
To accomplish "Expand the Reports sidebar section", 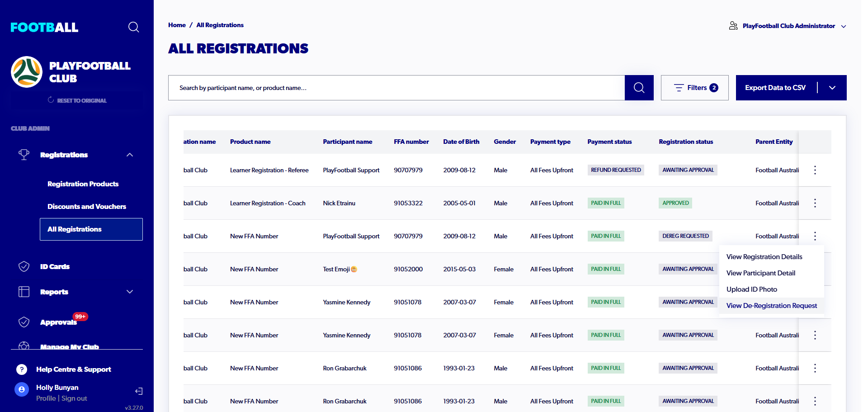I will pos(130,292).
